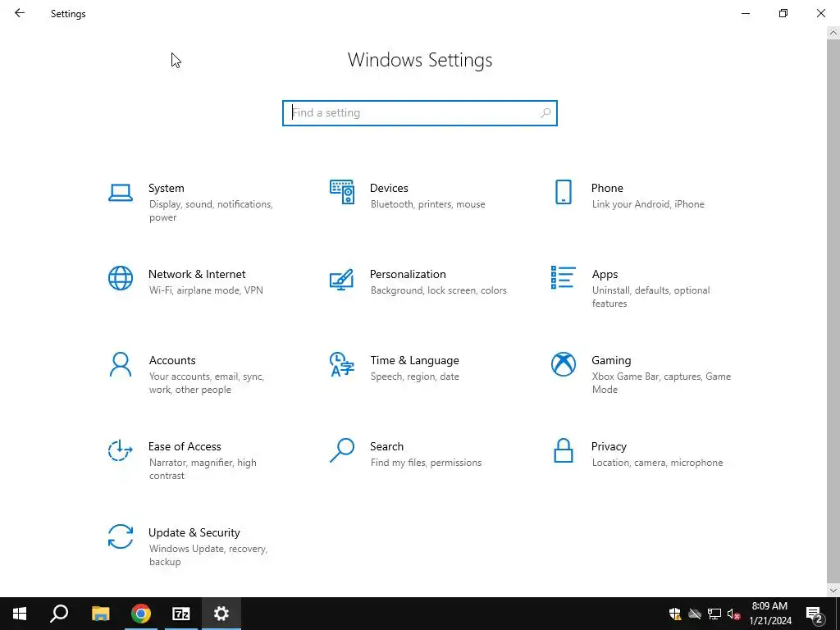Click the muted volume tray icon
This screenshot has height=630, width=840.
tap(734, 614)
